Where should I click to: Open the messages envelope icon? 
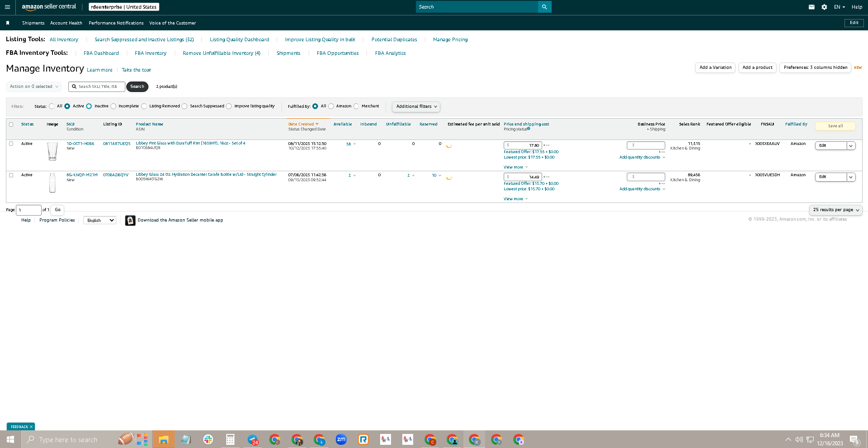pyautogui.click(x=811, y=7)
